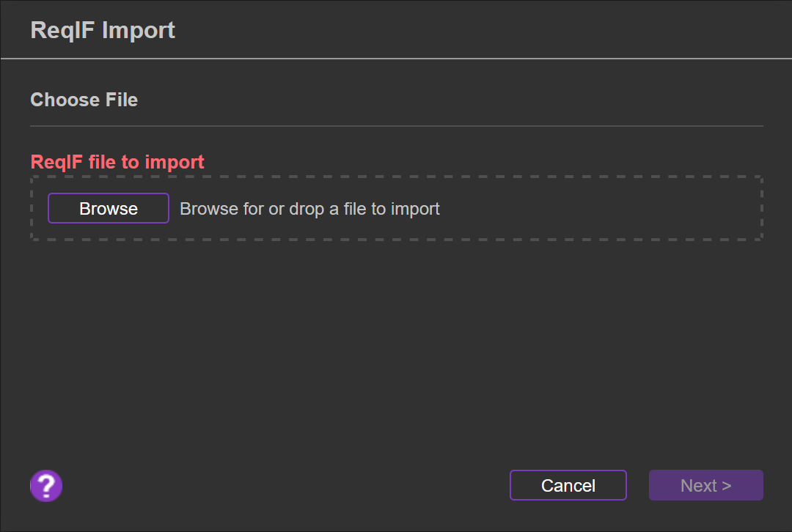Click the separator line under the dialog title

coord(396,58)
